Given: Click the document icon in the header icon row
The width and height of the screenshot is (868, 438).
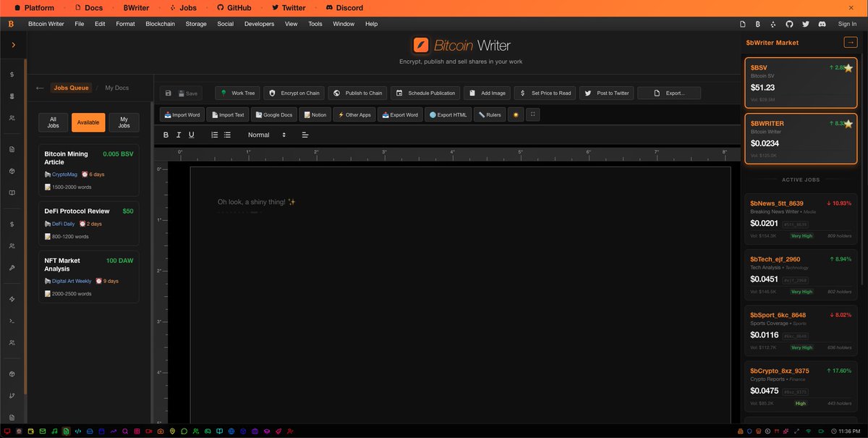Looking at the screenshot, I should tap(743, 24).
